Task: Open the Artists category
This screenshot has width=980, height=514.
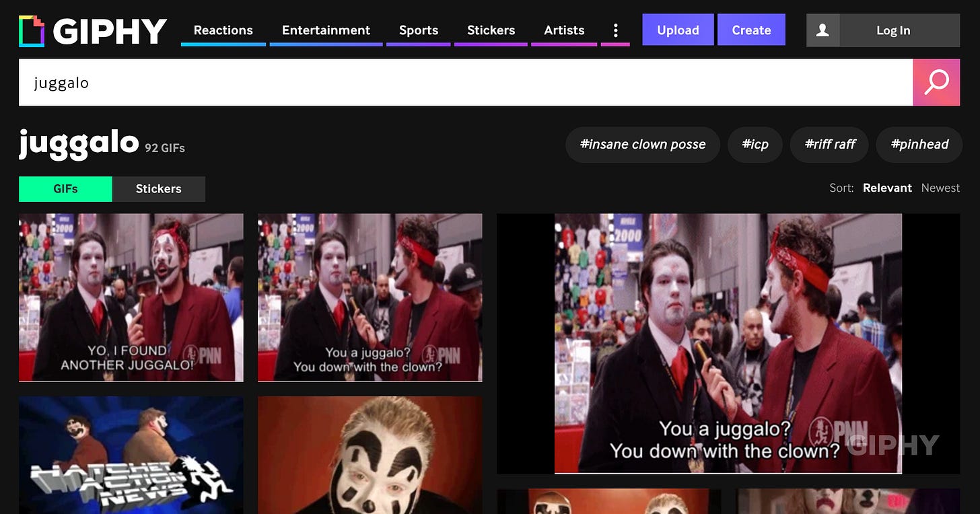Action: coord(564,30)
